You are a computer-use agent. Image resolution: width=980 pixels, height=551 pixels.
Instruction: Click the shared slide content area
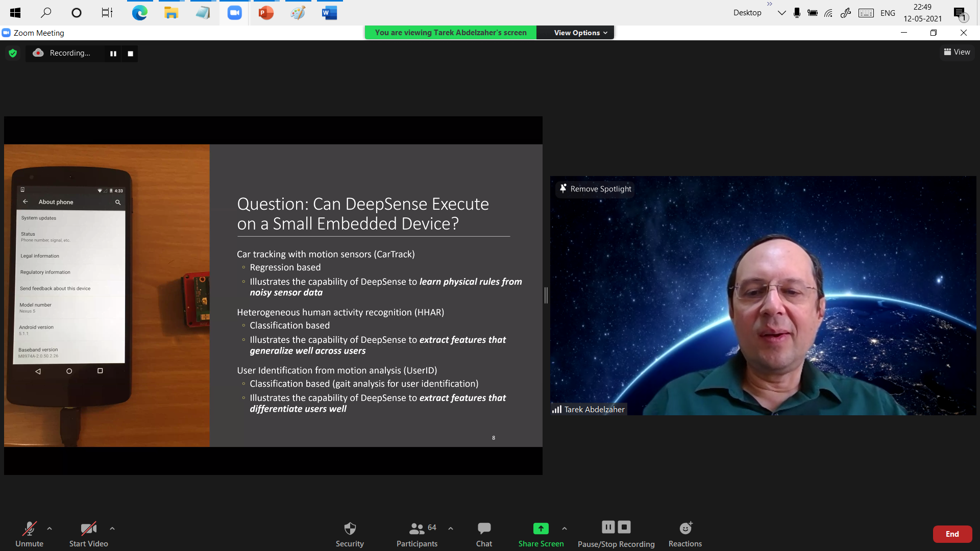(x=273, y=295)
